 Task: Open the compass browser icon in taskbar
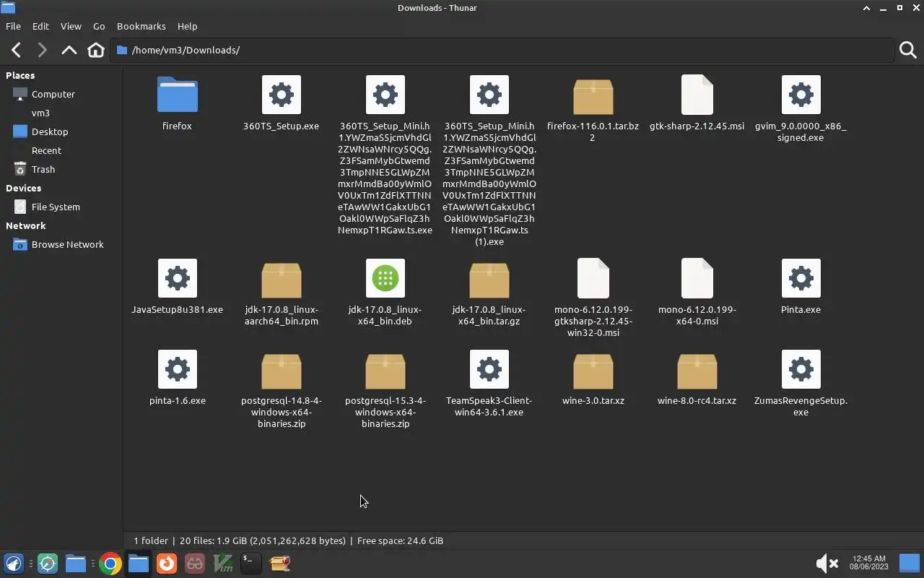48,564
